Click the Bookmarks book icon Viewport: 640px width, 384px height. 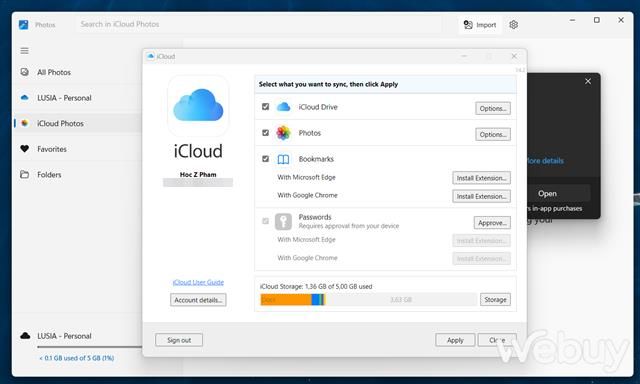(x=283, y=159)
